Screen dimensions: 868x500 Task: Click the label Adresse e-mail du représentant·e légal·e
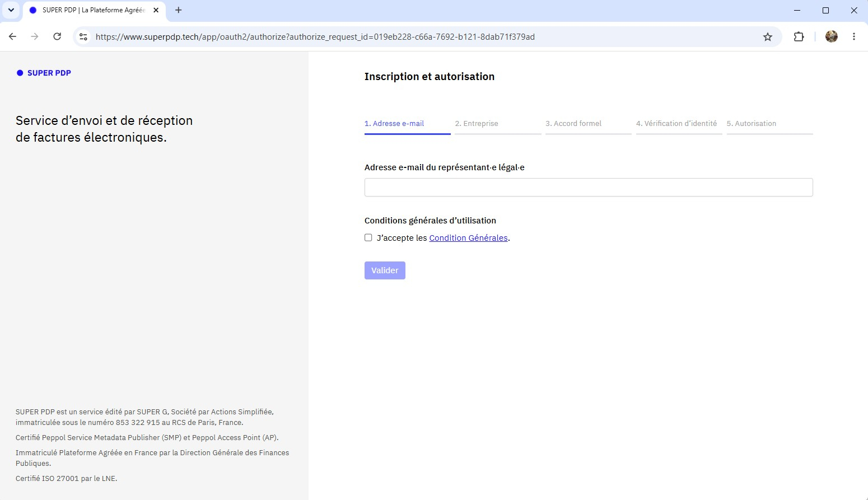coord(445,167)
